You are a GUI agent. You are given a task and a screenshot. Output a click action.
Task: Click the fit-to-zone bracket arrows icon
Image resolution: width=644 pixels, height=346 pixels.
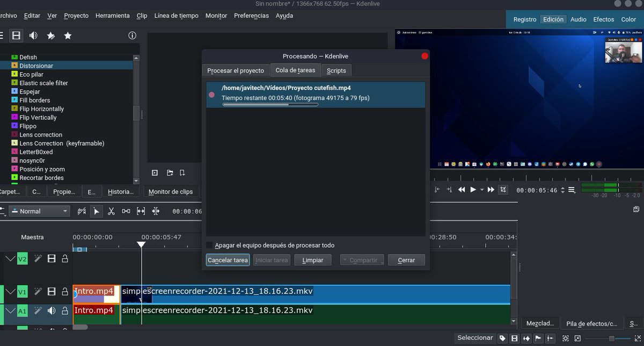pos(141,211)
